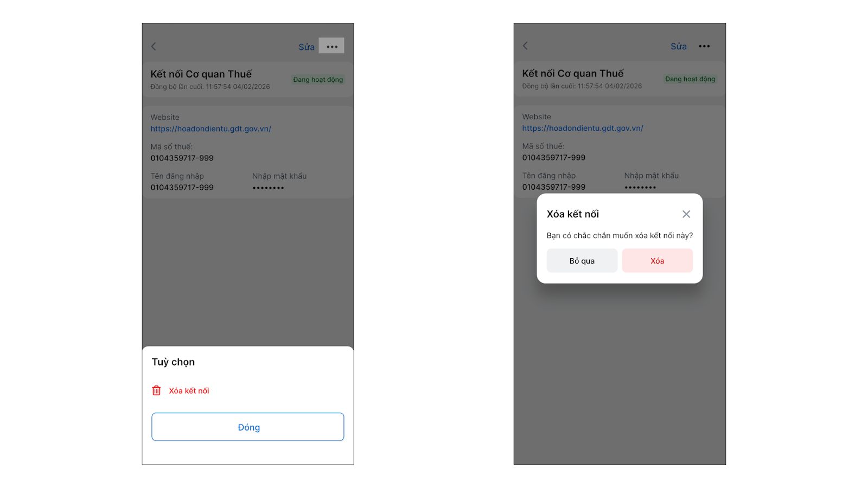Viewport: 868px width, 488px height.
Task: Open the highlighted three-dot menu on left phone
Action: [331, 46]
